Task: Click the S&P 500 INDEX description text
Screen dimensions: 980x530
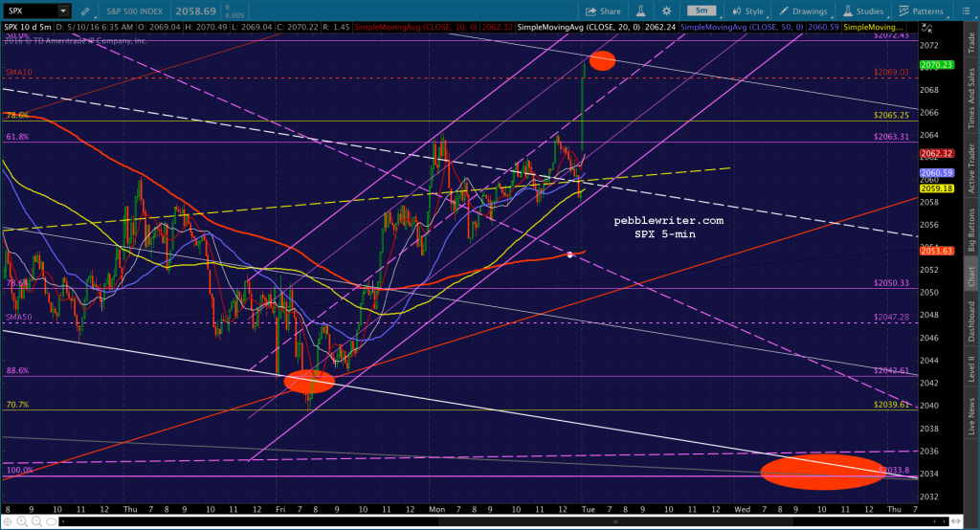Action: (x=134, y=11)
